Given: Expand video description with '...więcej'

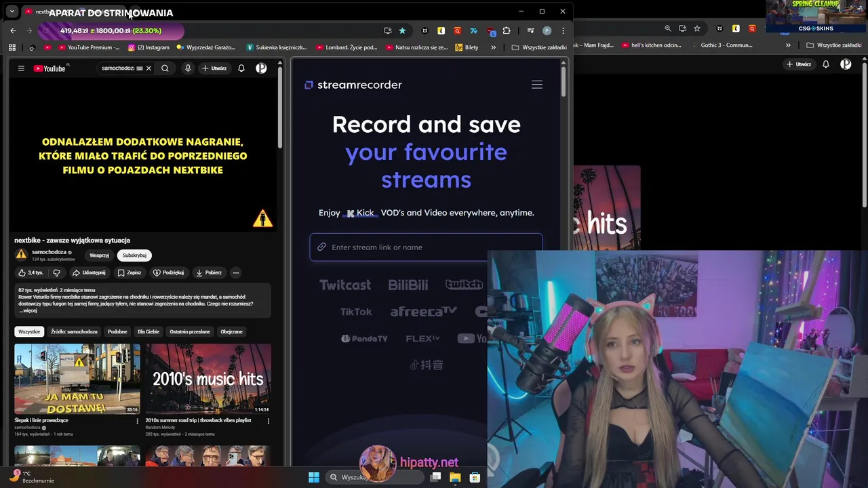Looking at the screenshot, I should pyautogui.click(x=28, y=310).
